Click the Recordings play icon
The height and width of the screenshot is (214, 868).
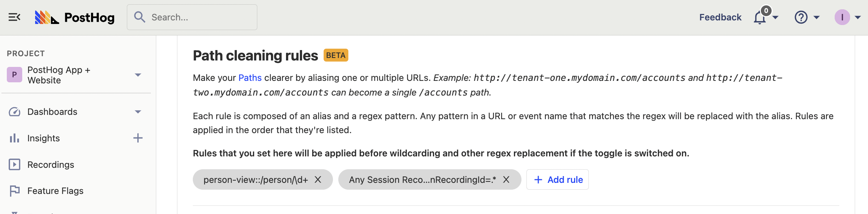14,165
